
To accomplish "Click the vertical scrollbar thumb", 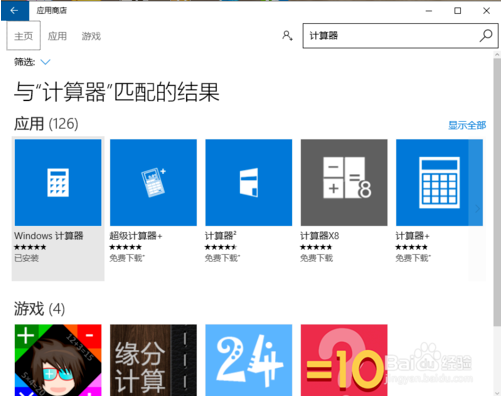I will [497, 192].
